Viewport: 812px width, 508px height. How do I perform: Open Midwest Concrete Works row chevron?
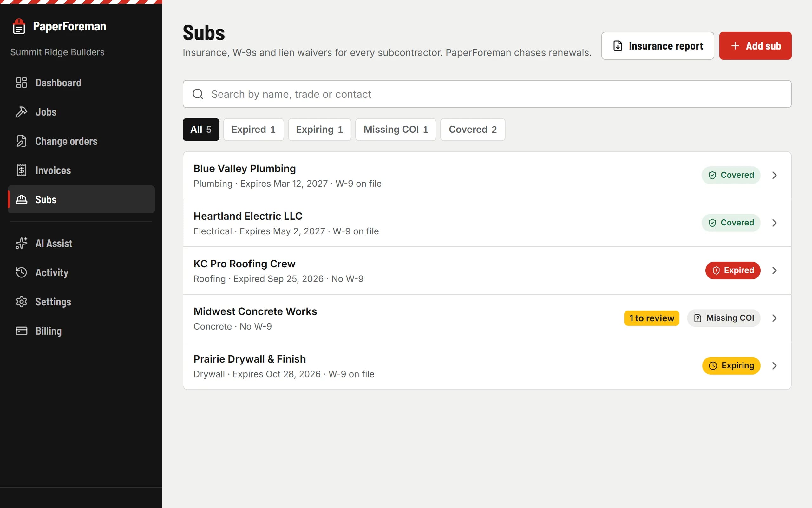775,318
